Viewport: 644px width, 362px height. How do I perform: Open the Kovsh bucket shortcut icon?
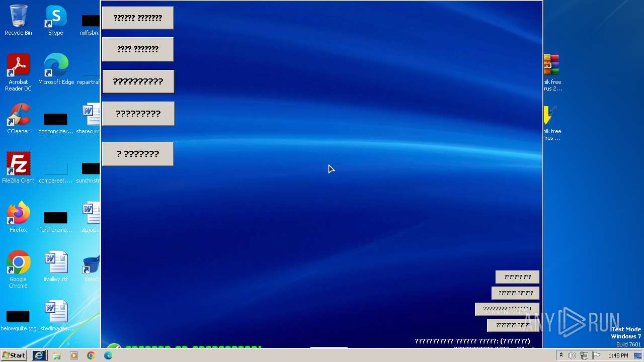pyautogui.click(x=92, y=266)
